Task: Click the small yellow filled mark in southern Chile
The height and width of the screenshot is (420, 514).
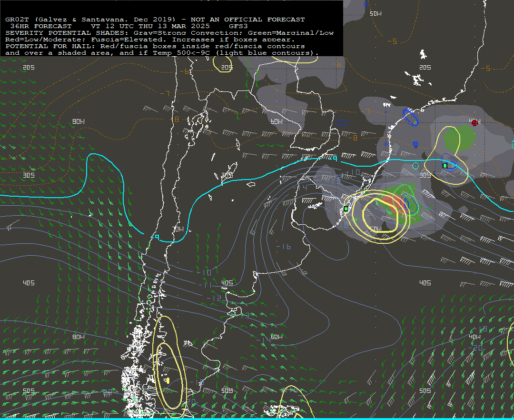Action: coord(168,380)
